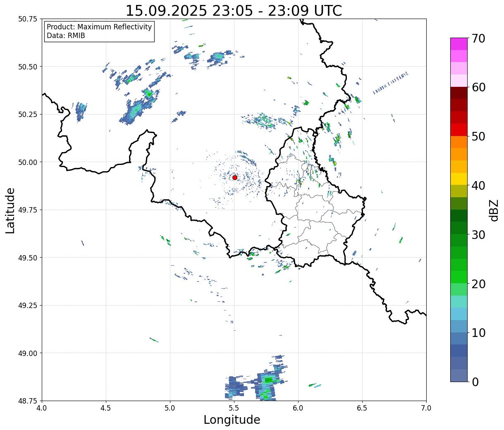Click the 50.75 latitude tick label
The image size is (504, 430).
(x=28, y=19)
